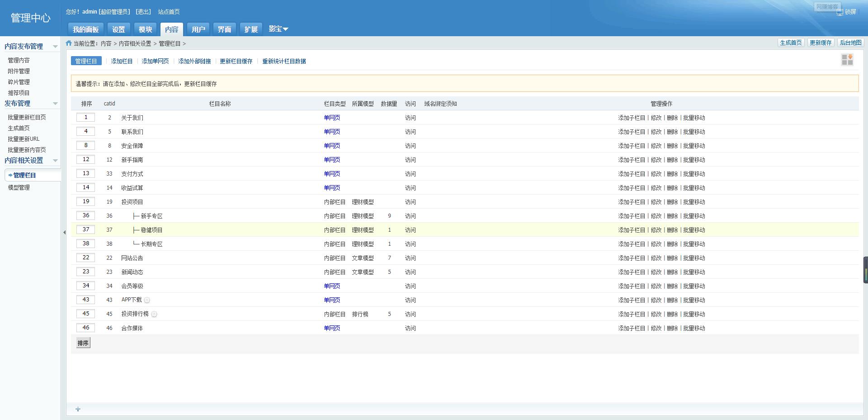Open 批量更新栏目页 in the sidebar
The image size is (868, 420).
[27, 117]
